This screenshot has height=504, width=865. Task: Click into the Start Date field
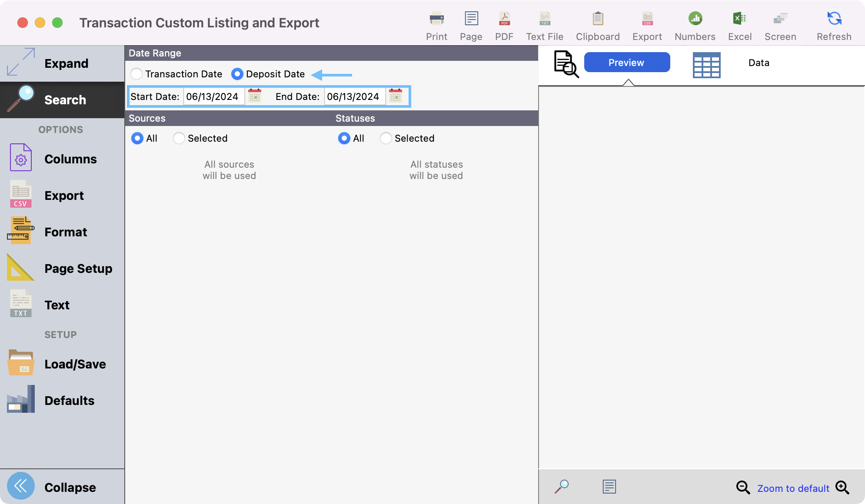point(213,96)
